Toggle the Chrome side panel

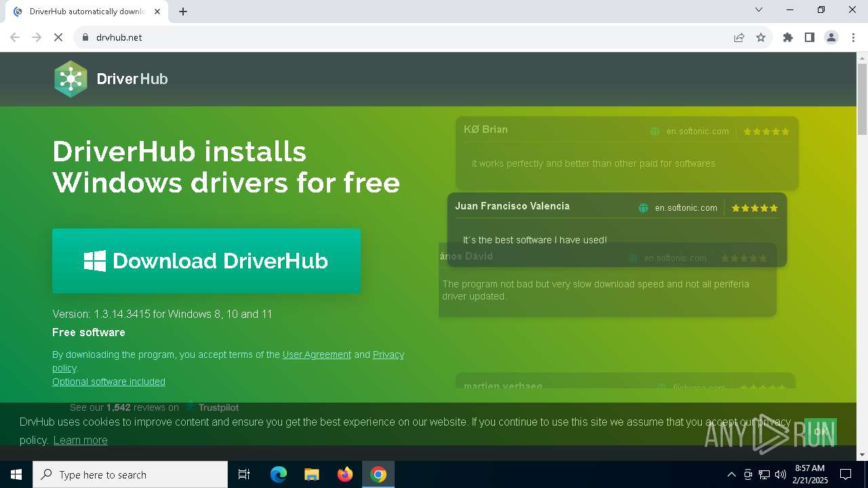click(x=810, y=37)
